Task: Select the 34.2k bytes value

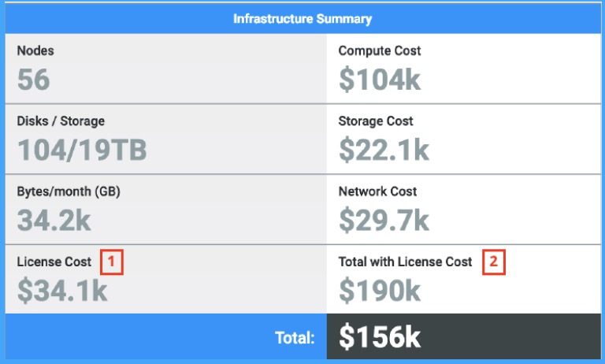Action: (54, 221)
